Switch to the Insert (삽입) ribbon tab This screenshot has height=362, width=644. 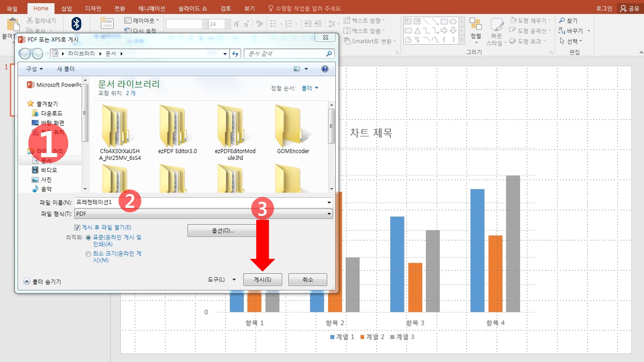67,8
